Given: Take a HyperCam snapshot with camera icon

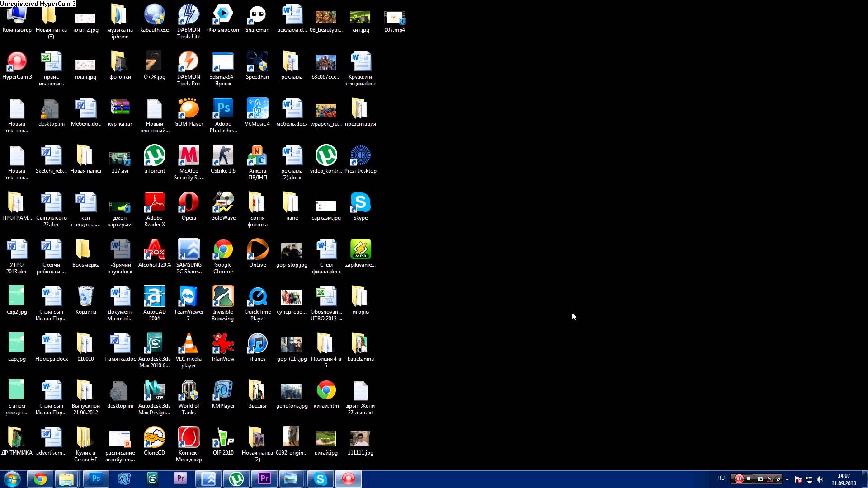Looking at the screenshot, I should 760,479.
